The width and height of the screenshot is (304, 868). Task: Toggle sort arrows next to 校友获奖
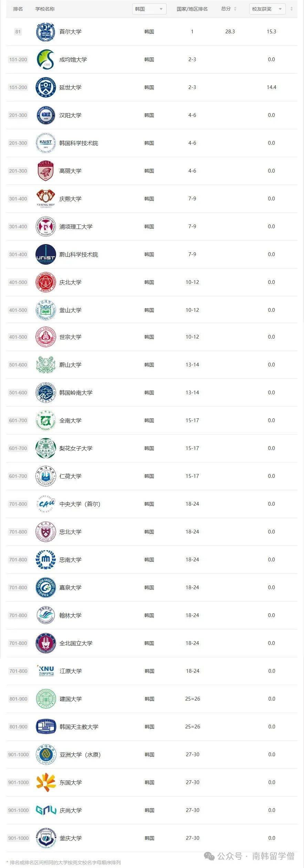[x=292, y=9]
